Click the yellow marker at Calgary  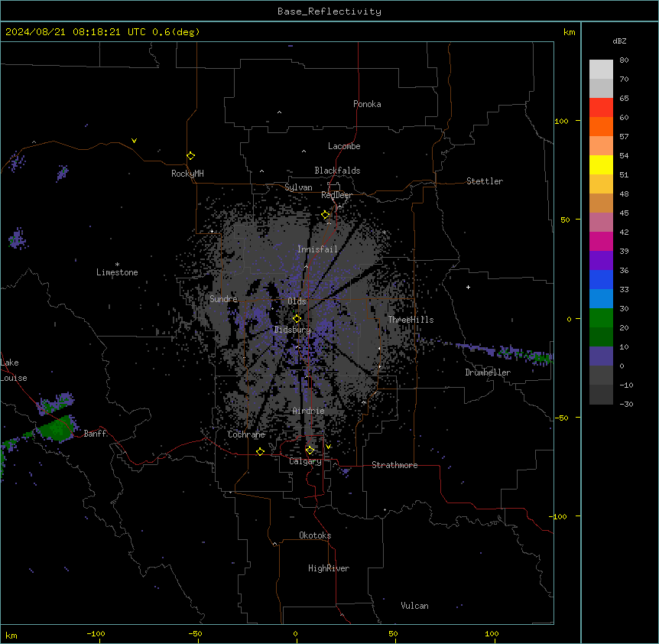click(x=310, y=450)
